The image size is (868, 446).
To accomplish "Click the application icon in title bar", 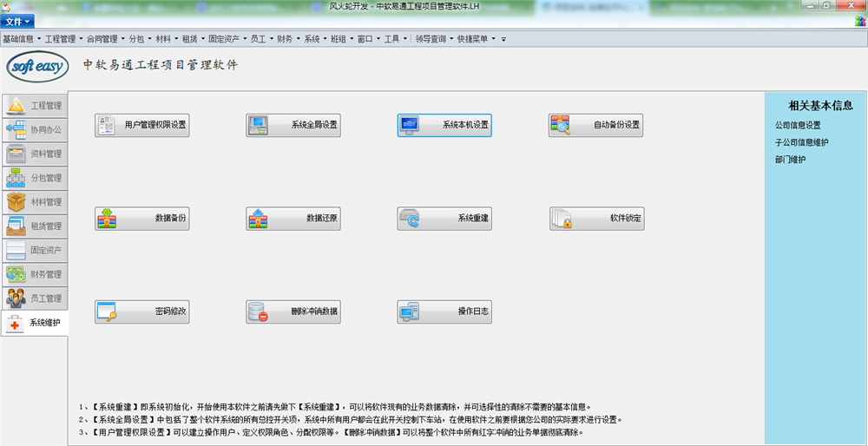I will 6,5.
